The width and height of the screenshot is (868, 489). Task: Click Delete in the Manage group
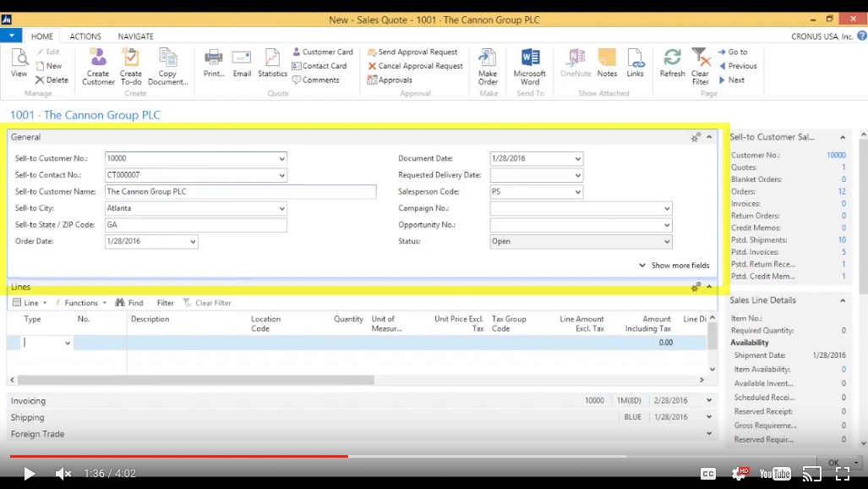point(52,80)
